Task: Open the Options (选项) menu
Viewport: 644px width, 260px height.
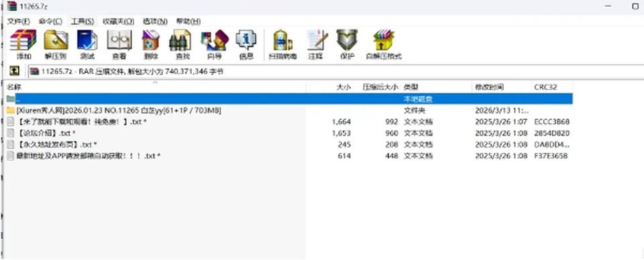Action: 155,21
